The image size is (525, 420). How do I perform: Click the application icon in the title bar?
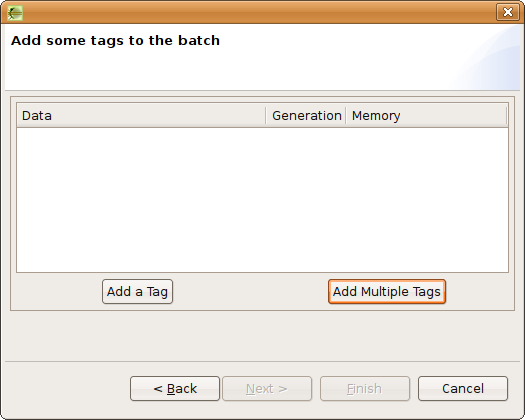pos(14,13)
